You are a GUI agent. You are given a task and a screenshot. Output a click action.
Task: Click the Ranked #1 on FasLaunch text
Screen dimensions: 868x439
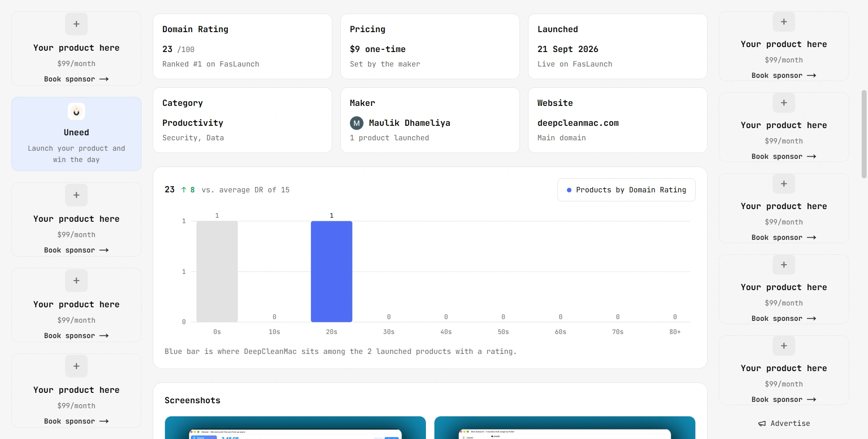coord(211,64)
